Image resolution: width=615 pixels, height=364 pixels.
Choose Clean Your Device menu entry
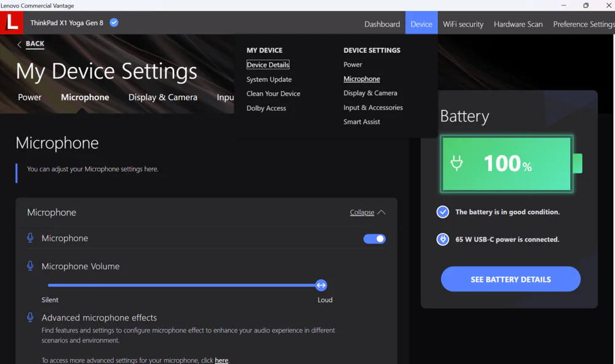pyautogui.click(x=274, y=93)
